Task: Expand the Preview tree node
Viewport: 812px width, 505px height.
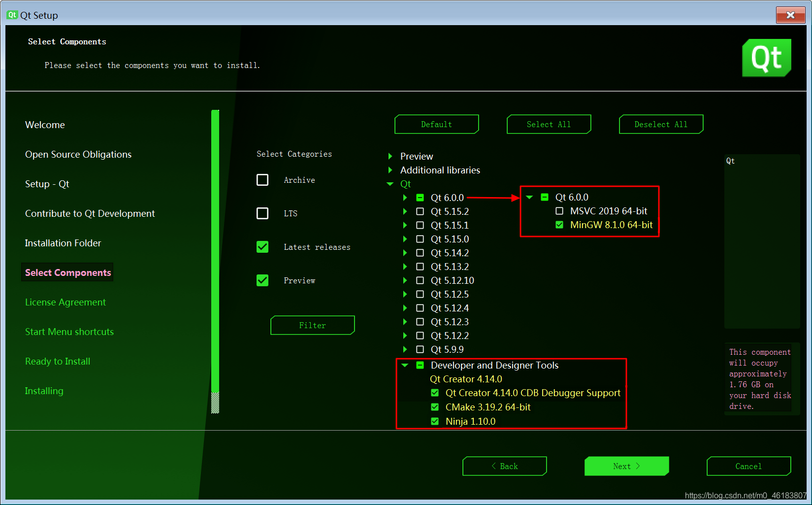Action: coord(390,156)
